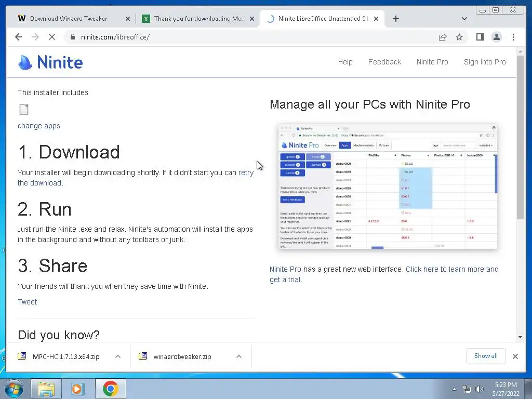Click the Ninite logo
The width and height of the screenshot is (532, 399).
50,62
